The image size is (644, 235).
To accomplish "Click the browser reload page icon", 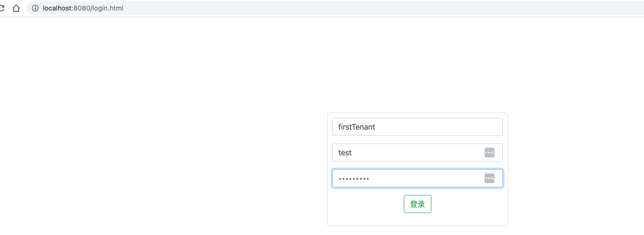I will tap(2, 8).
